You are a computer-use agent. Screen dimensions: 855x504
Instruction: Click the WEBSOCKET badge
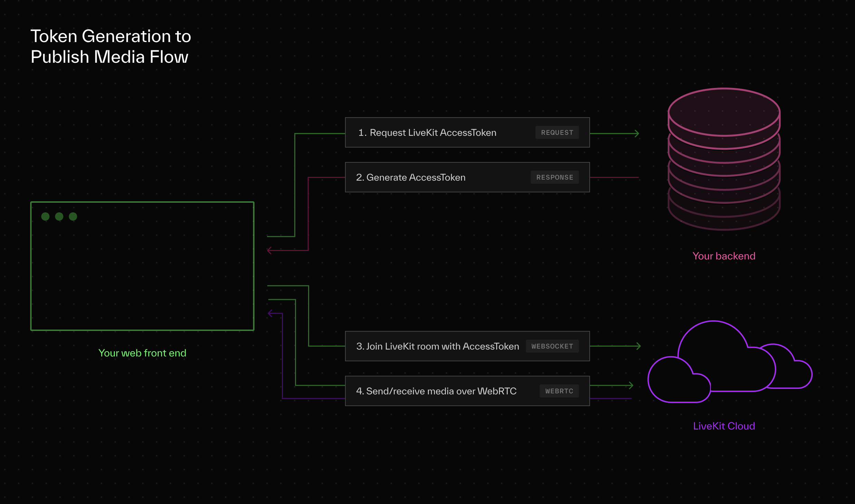[x=552, y=346]
